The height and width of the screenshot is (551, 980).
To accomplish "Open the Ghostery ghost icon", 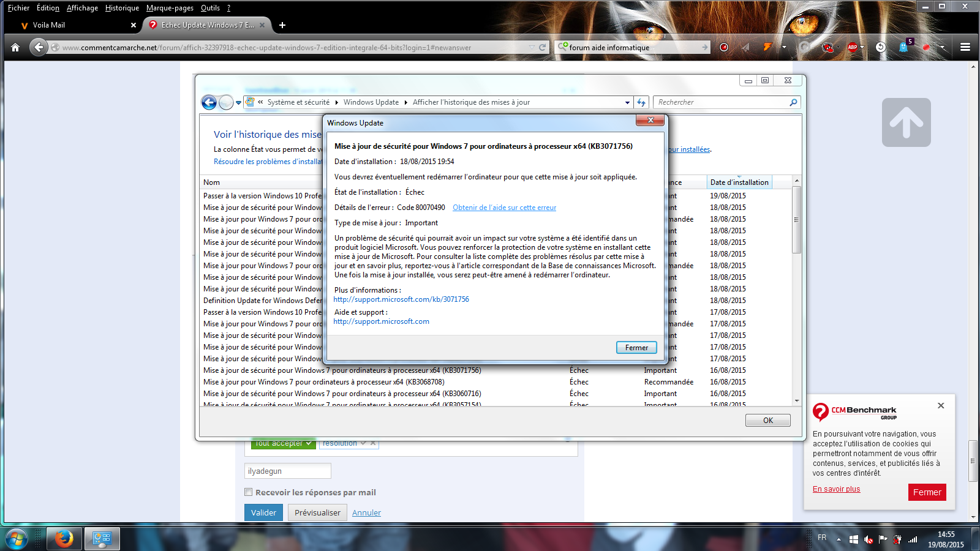I will [903, 47].
